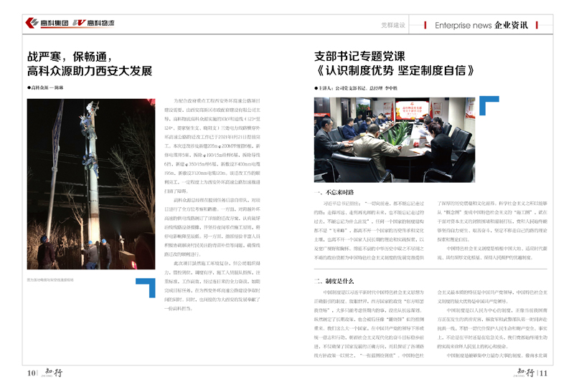Click the red bar before Enterprise news
This screenshot has height=392, width=574.
(427, 25)
